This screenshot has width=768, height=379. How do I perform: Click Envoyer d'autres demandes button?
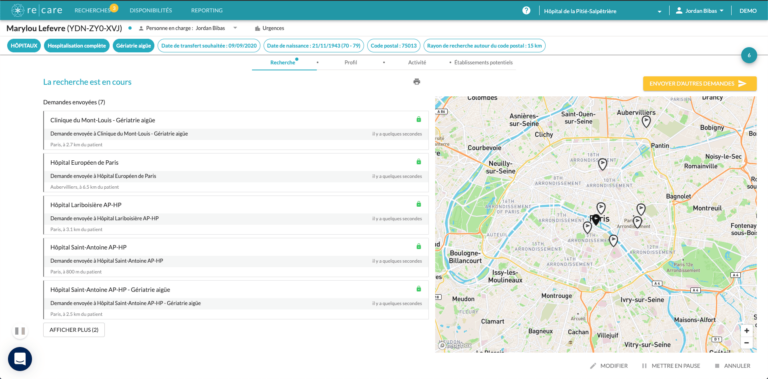[699, 84]
